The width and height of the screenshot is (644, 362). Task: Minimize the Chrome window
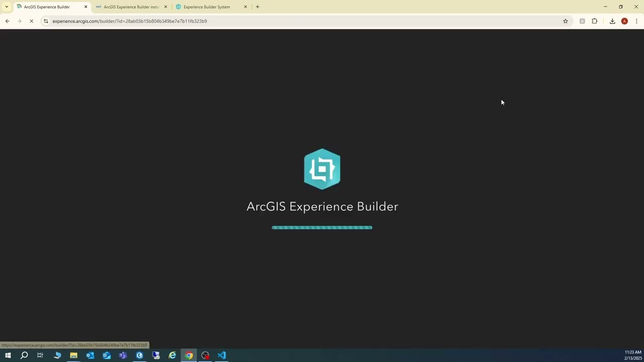pyautogui.click(x=605, y=7)
